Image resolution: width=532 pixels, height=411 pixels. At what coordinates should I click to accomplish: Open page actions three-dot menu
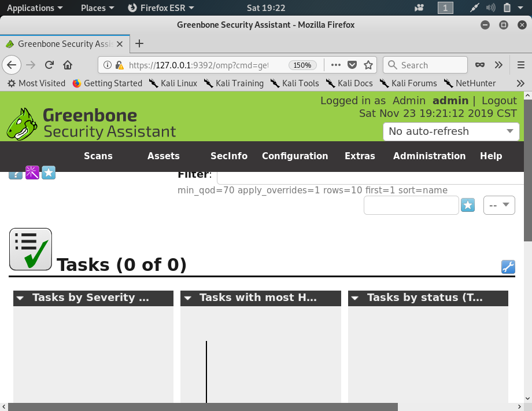(x=335, y=65)
